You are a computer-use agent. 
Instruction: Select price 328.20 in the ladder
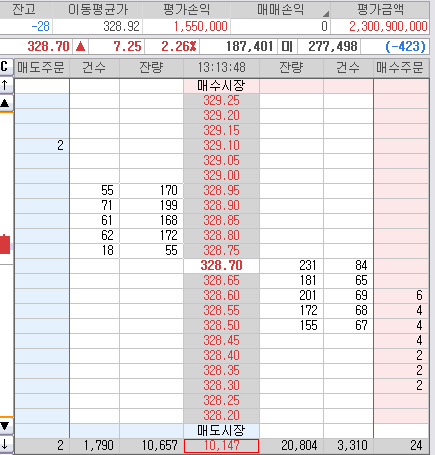pos(221,416)
